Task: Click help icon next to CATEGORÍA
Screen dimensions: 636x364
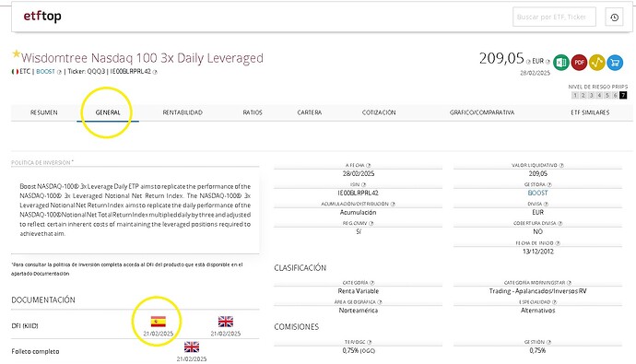Action: click(x=372, y=283)
